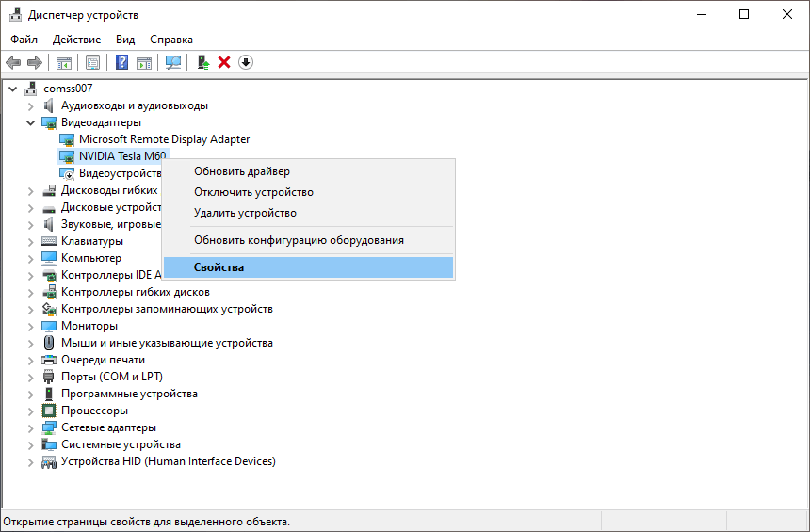Select the Сетевые адаптеры row label
Screen dimensions: 810x532
tap(108, 427)
